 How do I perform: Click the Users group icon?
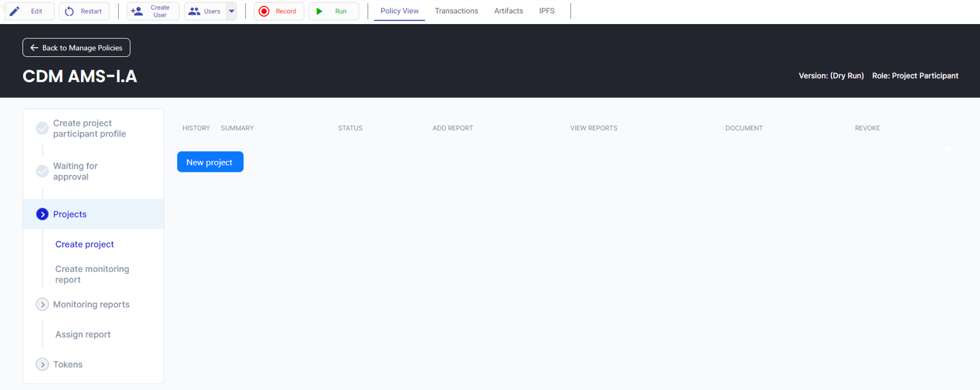click(195, 11)
